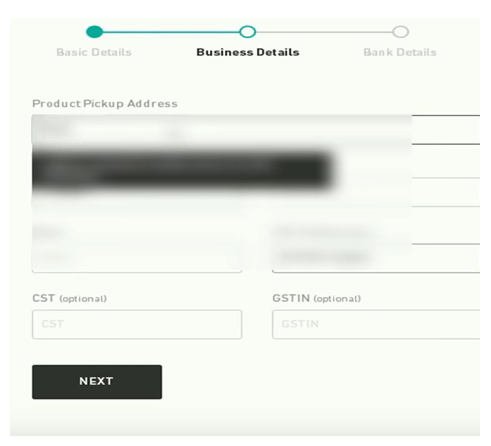Click the dark blurred address text

183,170
